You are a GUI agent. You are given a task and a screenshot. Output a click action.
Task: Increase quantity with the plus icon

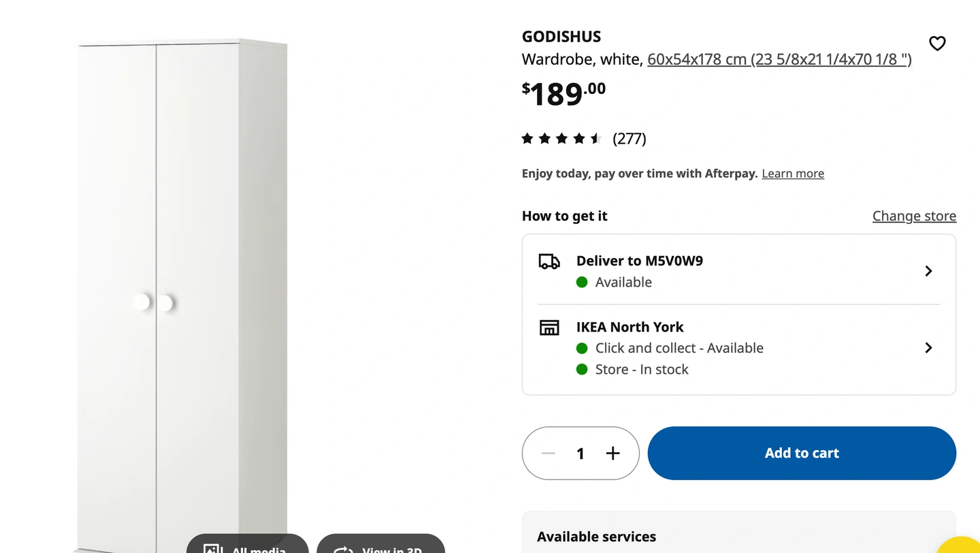tap(612, 454)
